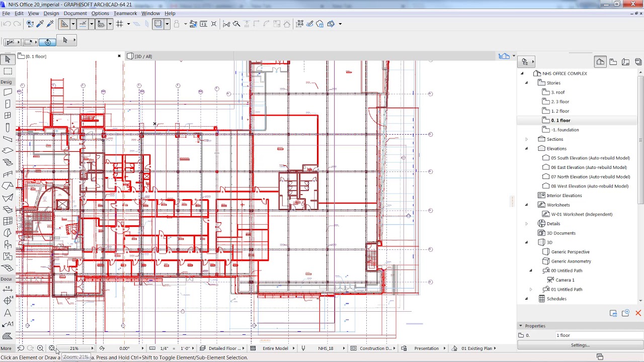Click the navigator delete red X icon
644x362 pixels.
(x=638, y=313)
